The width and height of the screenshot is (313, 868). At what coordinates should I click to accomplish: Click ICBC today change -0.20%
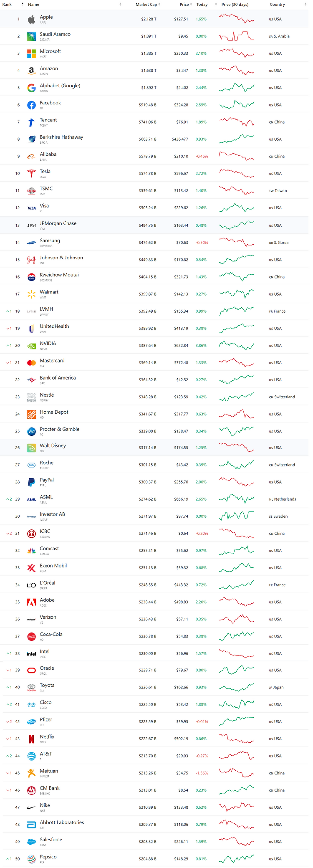point(202,534)
